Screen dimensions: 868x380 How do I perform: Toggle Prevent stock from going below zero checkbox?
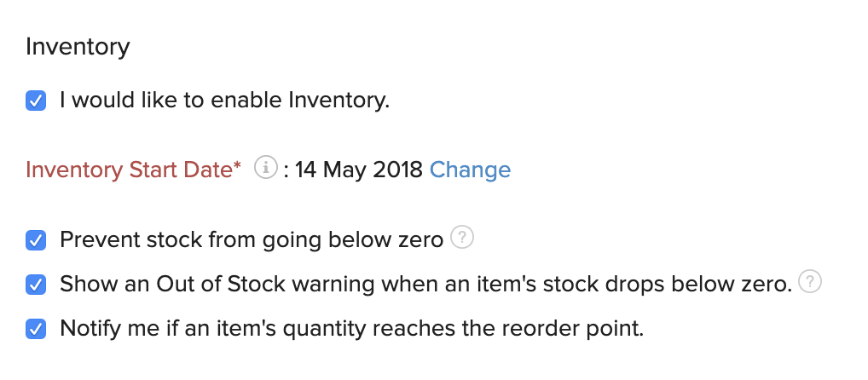point(36,240)
